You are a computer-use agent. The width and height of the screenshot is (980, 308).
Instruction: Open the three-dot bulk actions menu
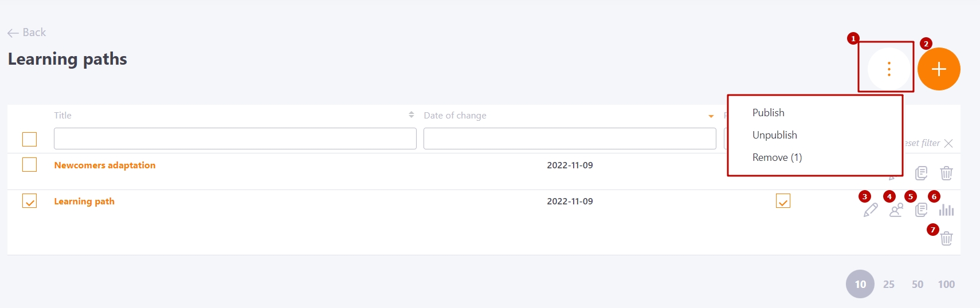click(x=889, y=69)
